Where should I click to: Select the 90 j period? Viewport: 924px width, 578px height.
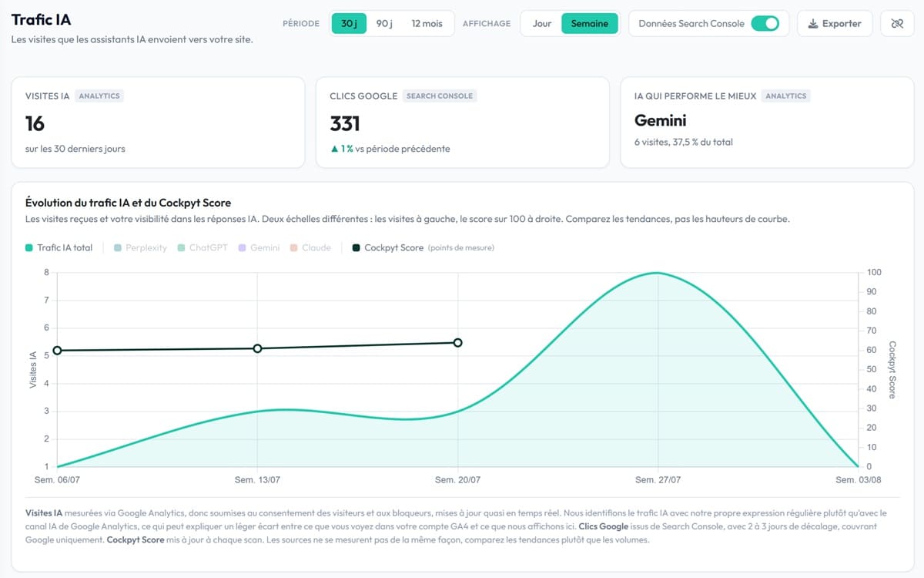(x=384, y=24)
